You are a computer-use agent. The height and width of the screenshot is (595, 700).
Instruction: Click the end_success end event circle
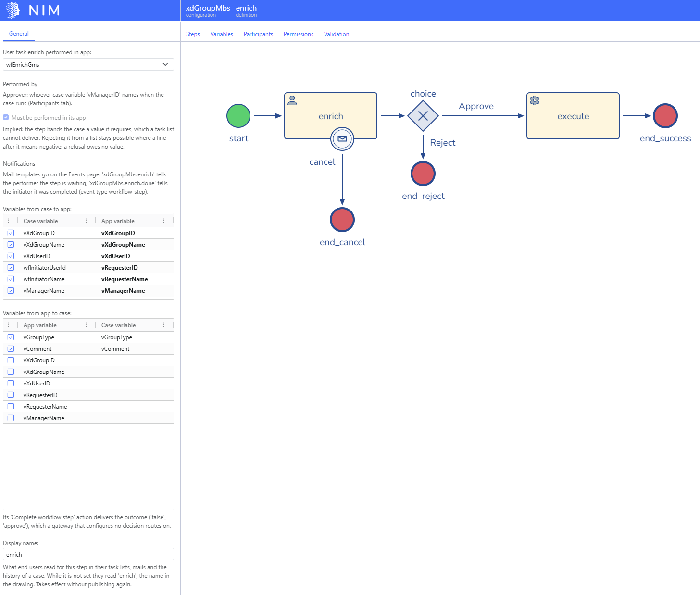point(665,116)
